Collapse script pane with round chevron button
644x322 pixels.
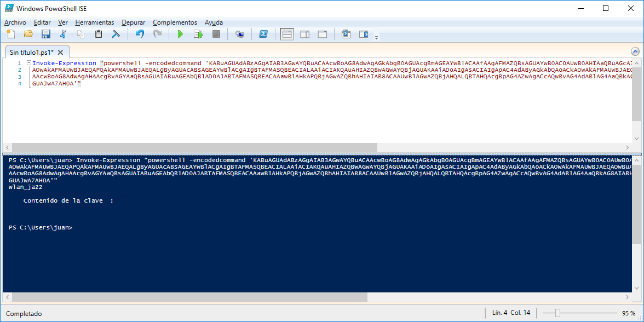635,51
